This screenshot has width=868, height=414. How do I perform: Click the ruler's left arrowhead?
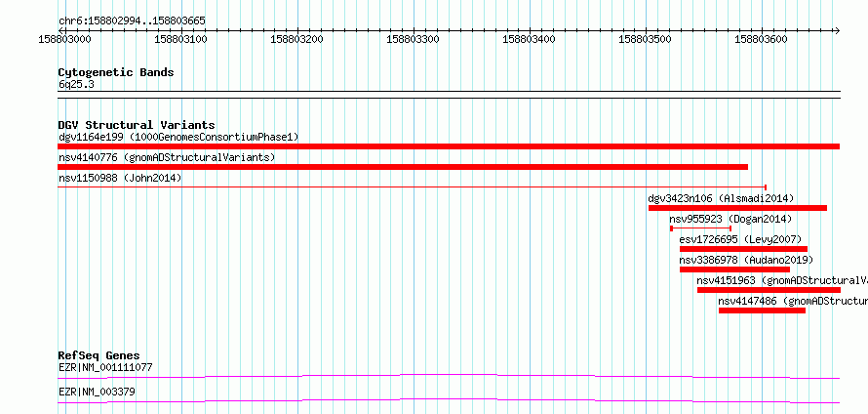[60, 30]
